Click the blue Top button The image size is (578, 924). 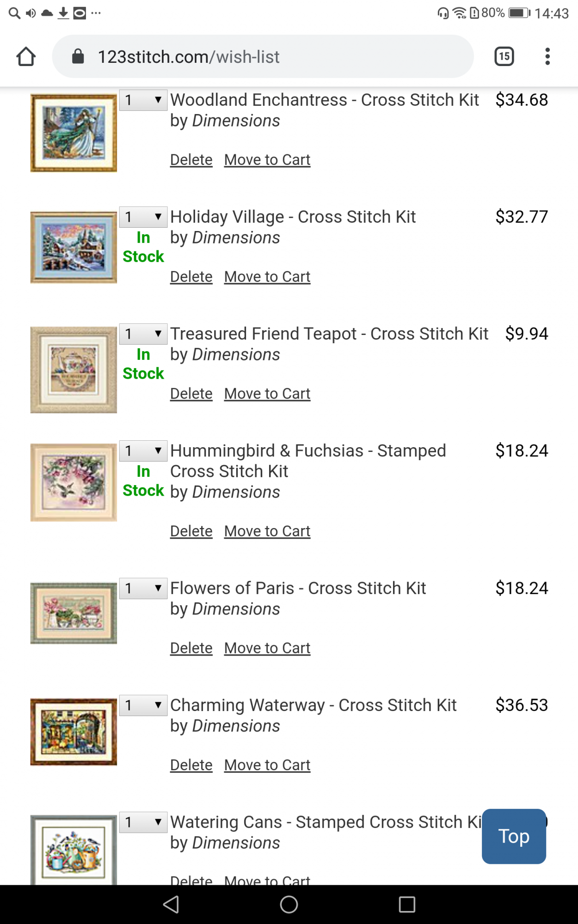click(514, 836)
